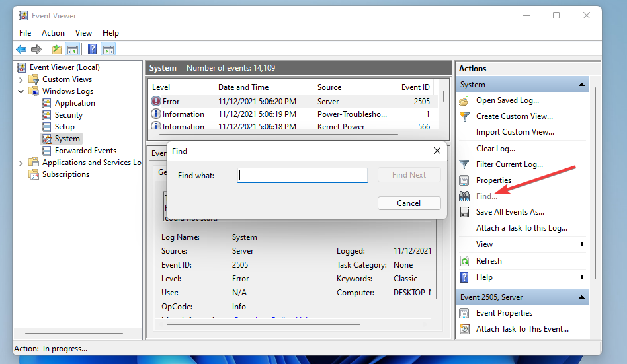Click the Filter Current Log funnel icon
The width and height of the screenshot is (627, 364).
(464, 164)
